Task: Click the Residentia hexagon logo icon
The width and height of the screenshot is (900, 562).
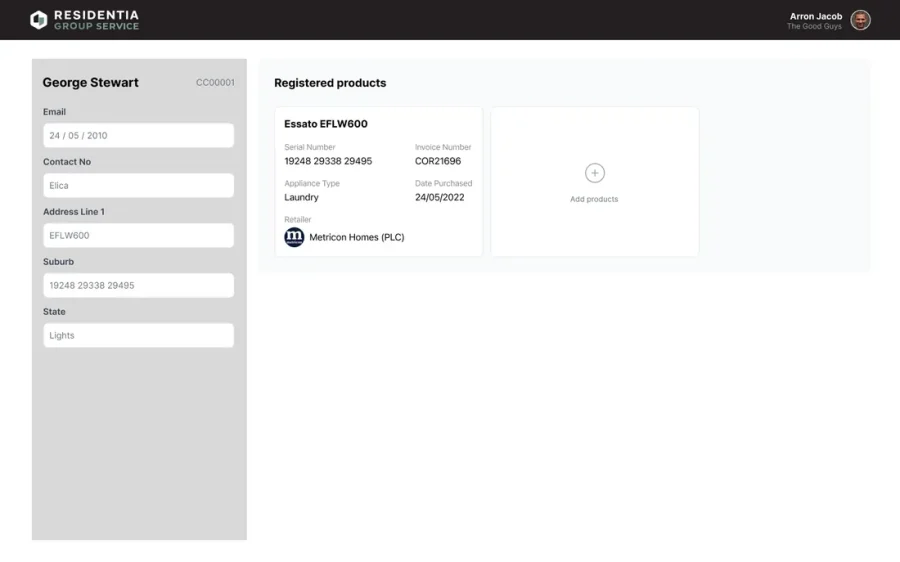Action: tap(38, 20)
